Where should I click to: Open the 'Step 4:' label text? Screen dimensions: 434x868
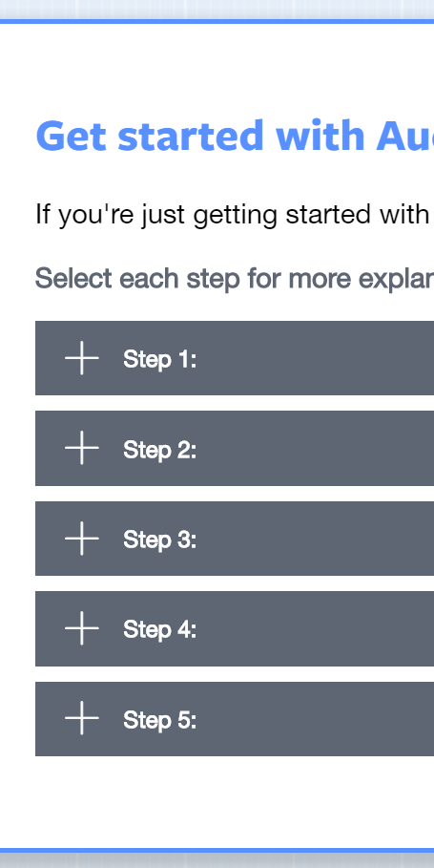coord(160,630)
